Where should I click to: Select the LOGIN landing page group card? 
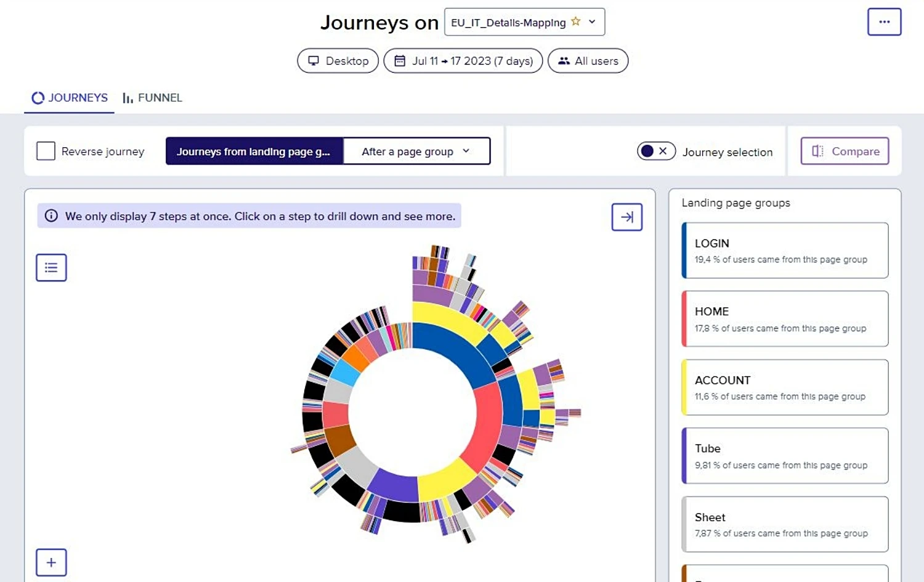pos(785,251)
